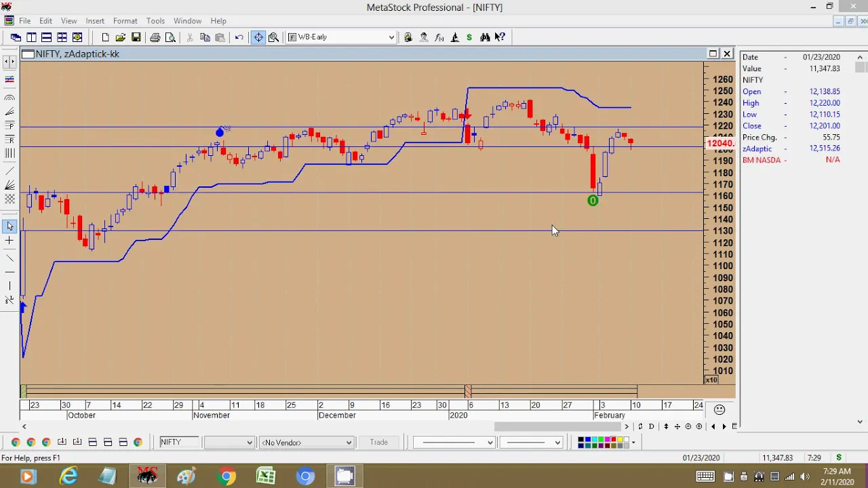This screenshot has width=868, height=488.
Task: Open the View menu
Action: point(69,21)
